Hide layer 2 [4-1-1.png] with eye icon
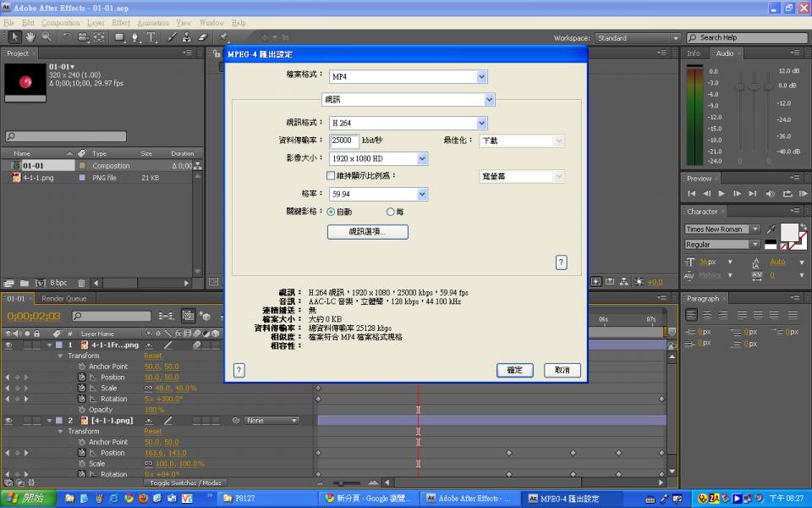 click(8, 421)
